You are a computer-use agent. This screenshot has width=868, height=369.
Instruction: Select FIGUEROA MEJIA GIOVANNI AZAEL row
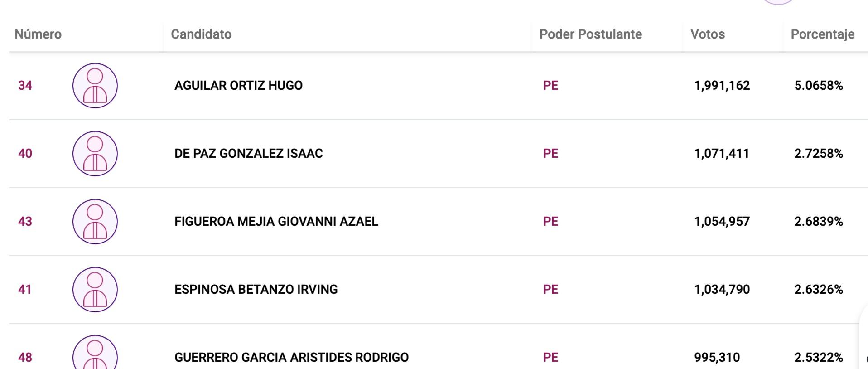point(276,222)
